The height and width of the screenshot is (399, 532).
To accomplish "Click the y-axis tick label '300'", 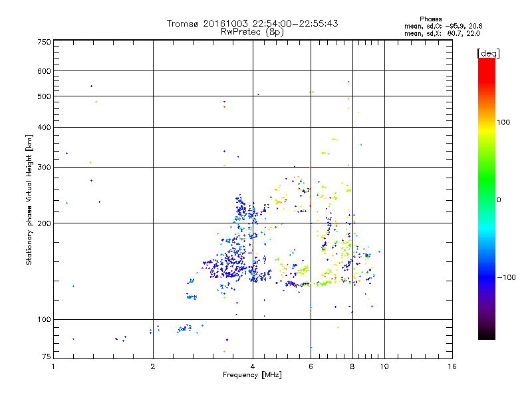I will (x=44, y=168).
